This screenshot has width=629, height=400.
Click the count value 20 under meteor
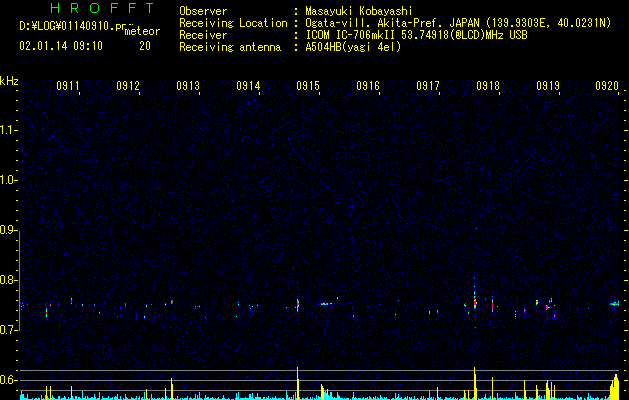pyautogui.click(x=145, y=46)
